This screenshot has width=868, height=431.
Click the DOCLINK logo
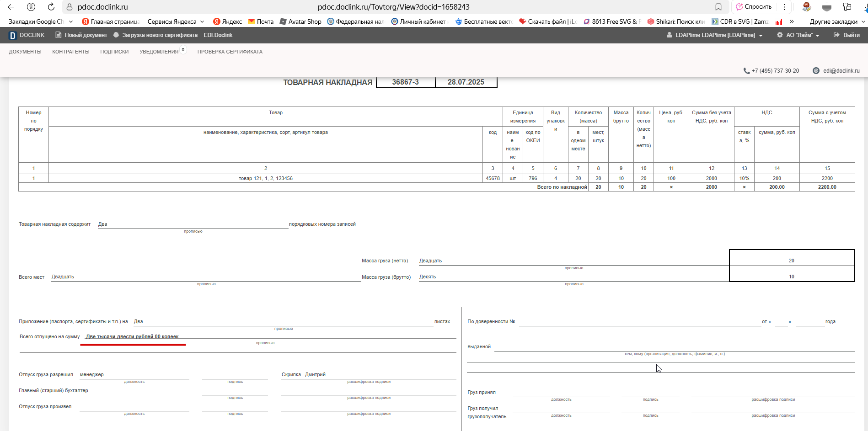click(27, 35)
